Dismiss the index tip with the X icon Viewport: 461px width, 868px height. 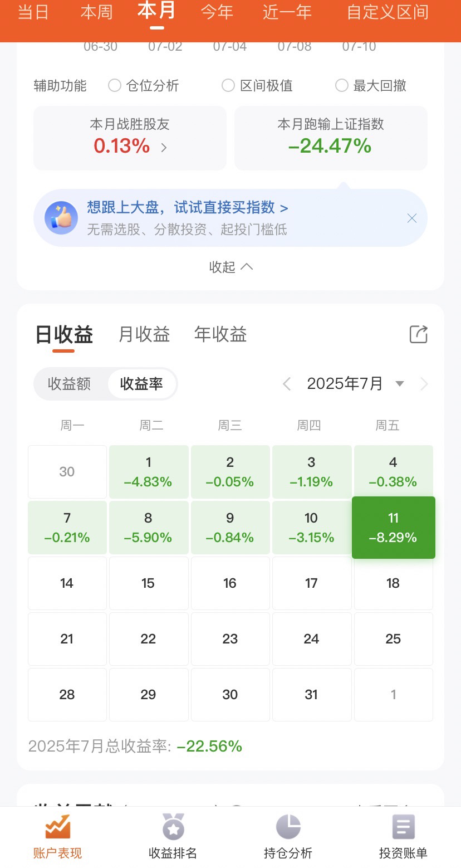(x=412, y=218)
